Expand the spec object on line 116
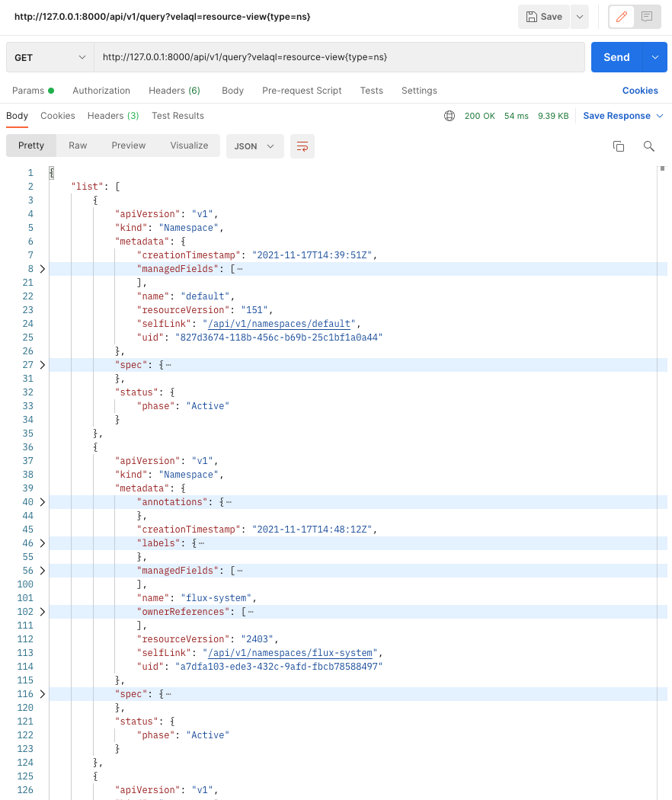 pos(43,694)
